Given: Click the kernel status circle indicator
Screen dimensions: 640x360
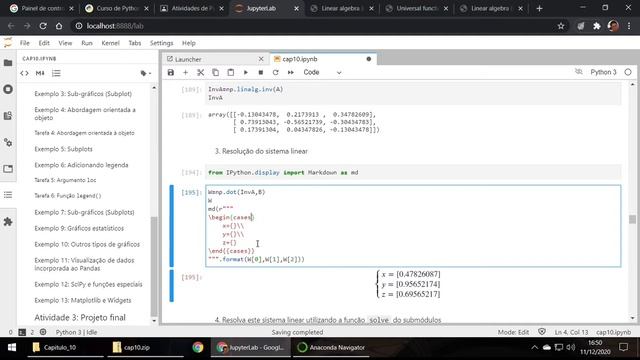Looking at the screenshot, I should point(628,72).
